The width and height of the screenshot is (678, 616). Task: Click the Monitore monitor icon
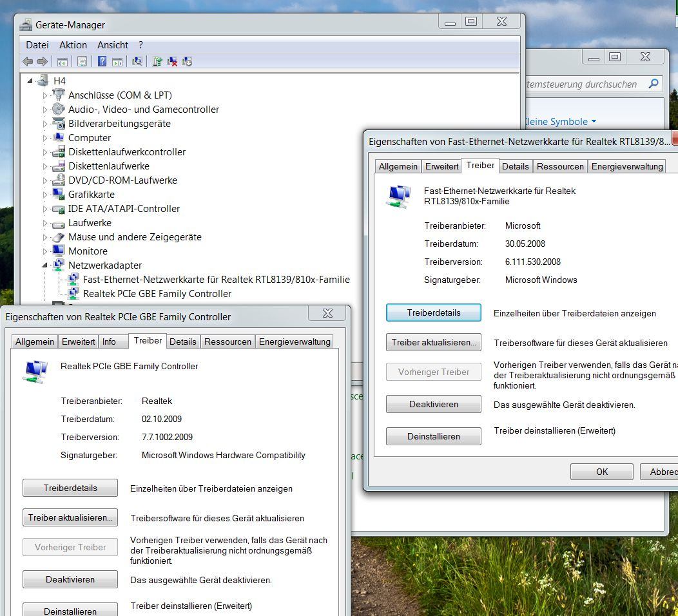(x=59, y=251)
